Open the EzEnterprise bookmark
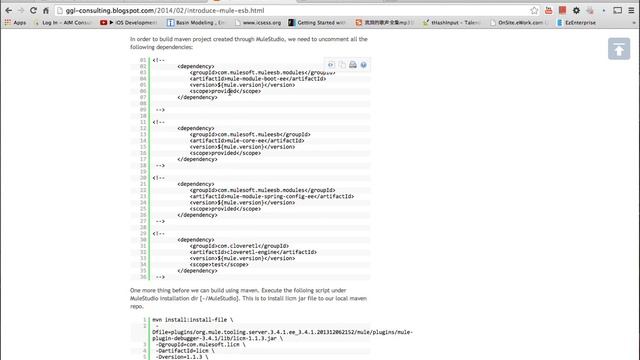The image size is (640, 360). [576, 23]
